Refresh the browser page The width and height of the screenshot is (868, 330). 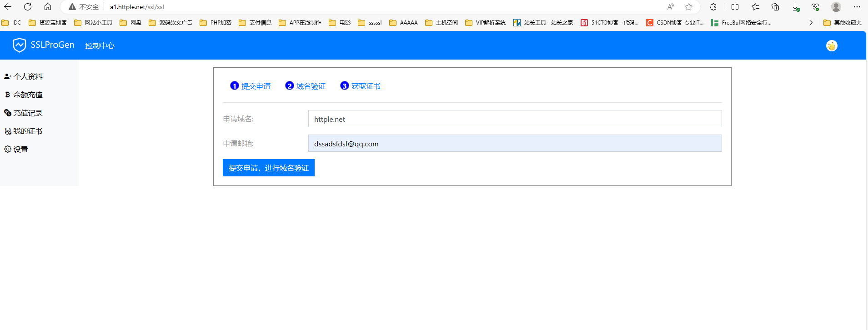(x=28, y=7)
